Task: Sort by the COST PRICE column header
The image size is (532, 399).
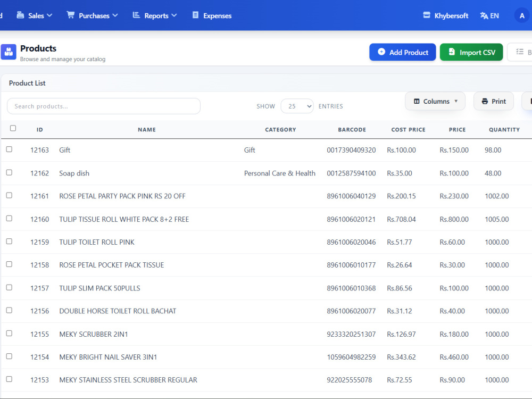Action: point(408,130)
